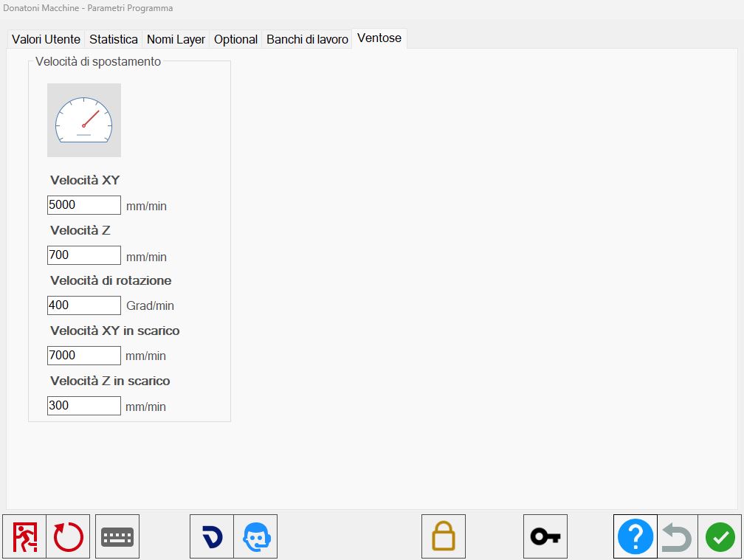Click the red circular reset arrow icon
The width and height of the screenshot is (744, 560).
tap(69, 536)
